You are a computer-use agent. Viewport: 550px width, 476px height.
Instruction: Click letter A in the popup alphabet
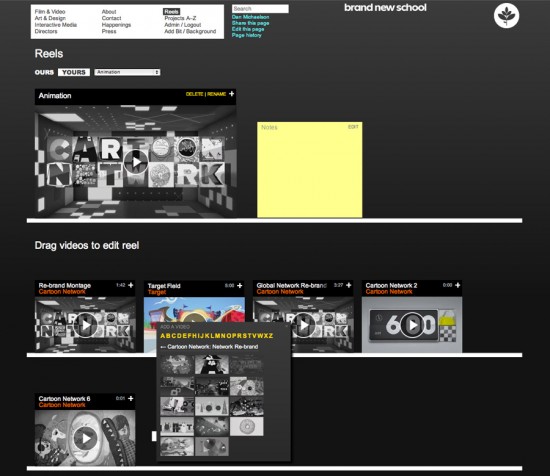(162, 336)
